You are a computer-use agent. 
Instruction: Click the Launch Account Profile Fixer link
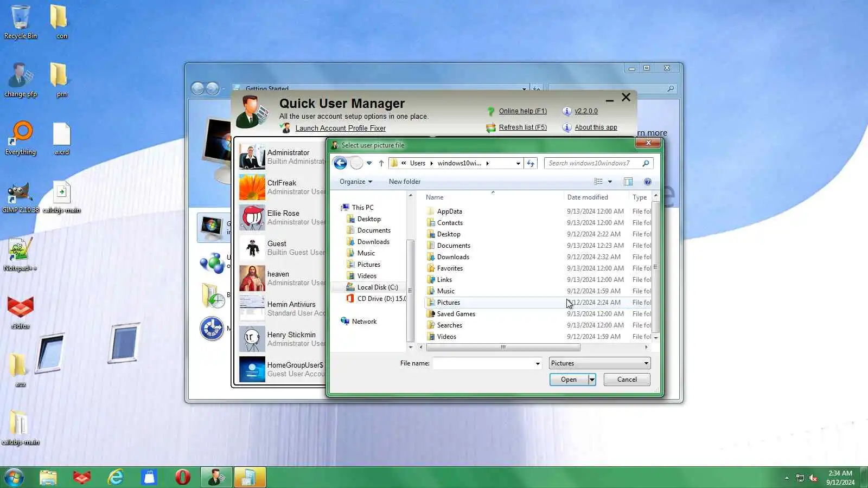(341, 129)
